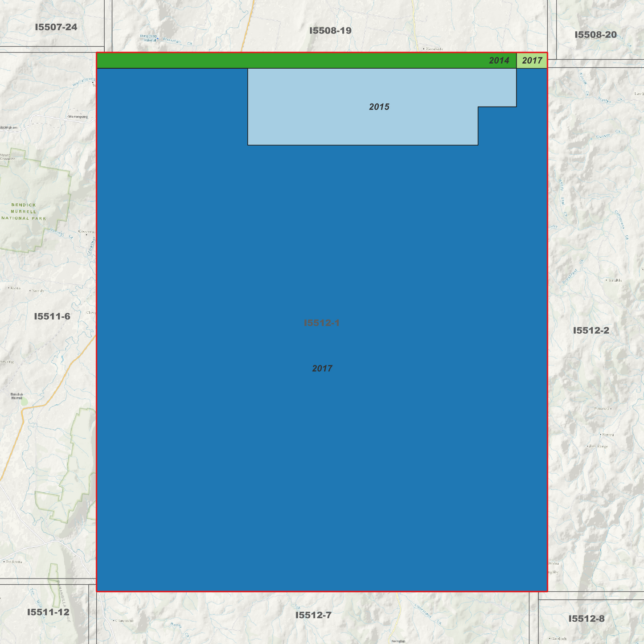This screenshot has width=644, height=644.
Task: Click the I5508-20 map sheet label
Action: [x=595, y=35]
